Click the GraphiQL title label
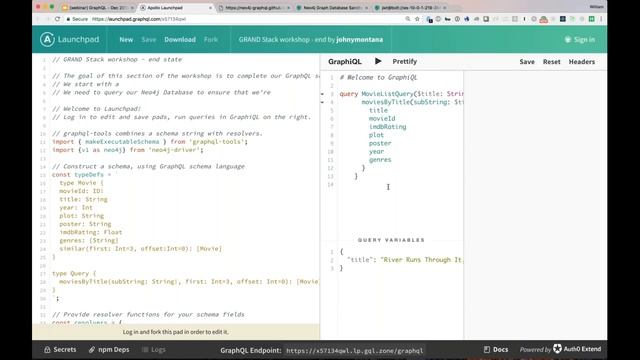The width and height of the screenshot is (640, 360). click(x=344, y=62)
